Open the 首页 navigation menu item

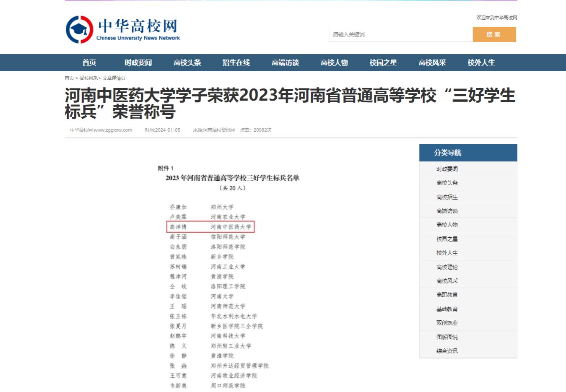(x=89, y=63)
